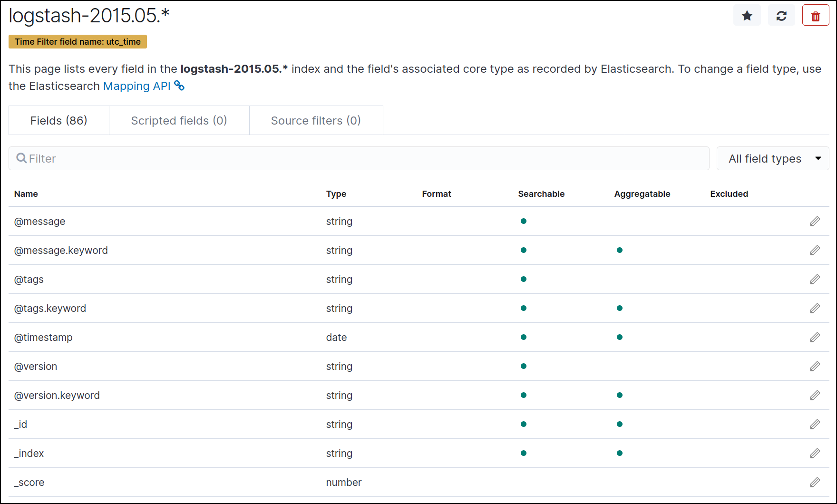Refresh the field list icon
This screenshot has height=504, width=837.
tap(781, 16)
